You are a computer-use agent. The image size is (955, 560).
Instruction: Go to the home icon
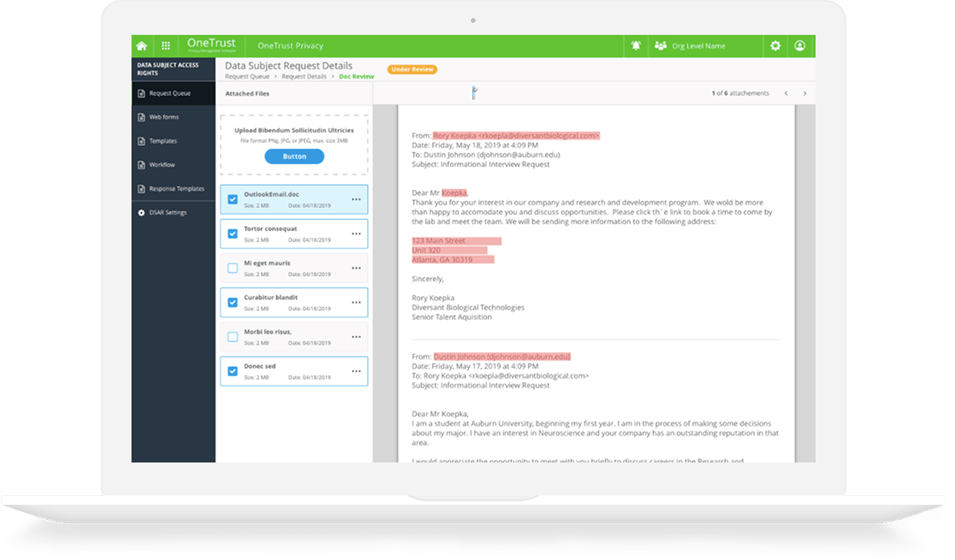click(x=141, y=46)
